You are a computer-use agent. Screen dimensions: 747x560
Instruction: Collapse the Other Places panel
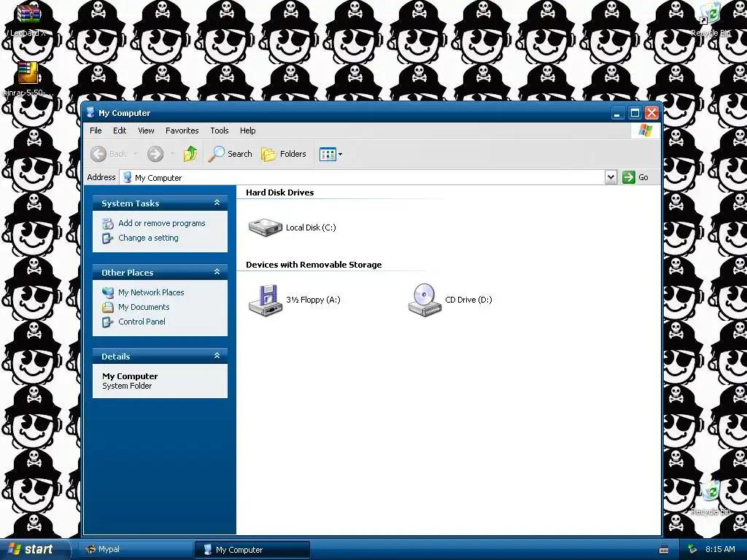pos(217,272)
